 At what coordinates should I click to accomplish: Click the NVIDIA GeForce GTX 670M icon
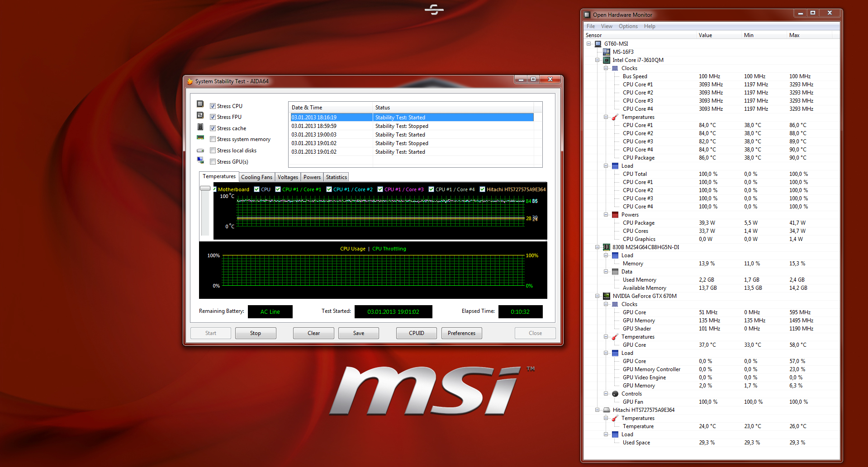[x=607, y=296]
